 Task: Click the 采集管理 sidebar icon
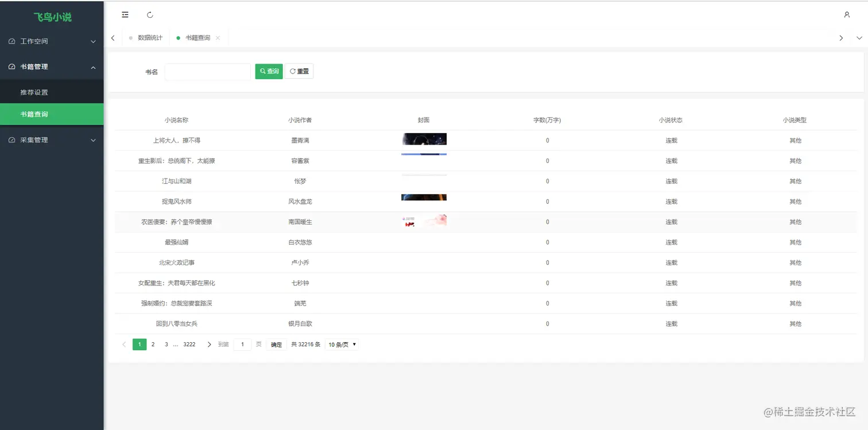[12, 140]
